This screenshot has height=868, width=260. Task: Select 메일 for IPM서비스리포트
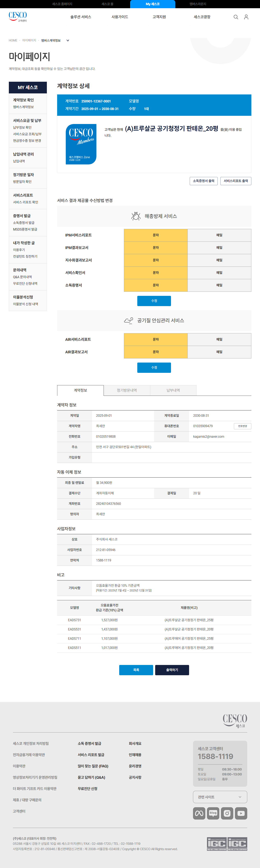pyautogui.click(x=219, y=235)
